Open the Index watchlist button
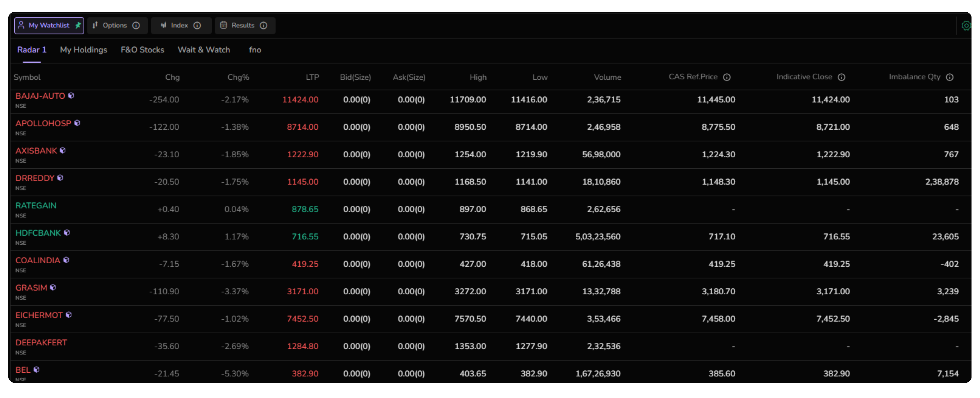 (181, 25)
